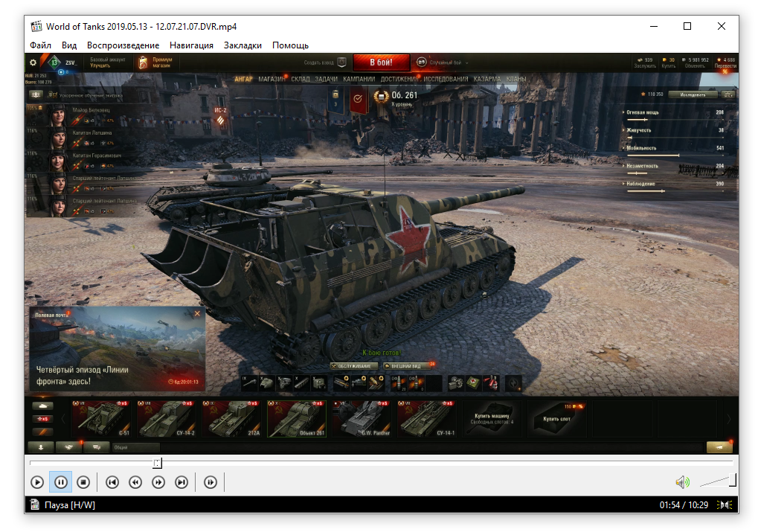Select the КАМПАНИИ tab
The height and width of the screenshot is (532, 758).
click(x=359, y=79)
